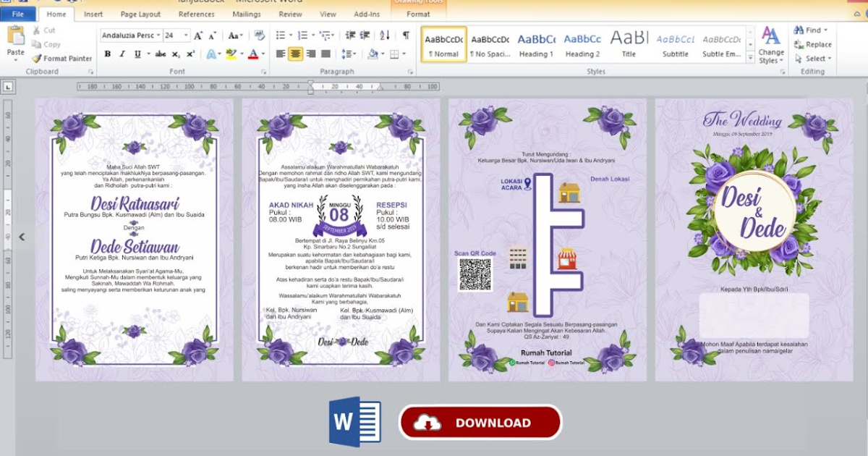Open the View tab
The height and width of the screenshot is (456, 868).
tap(328, 14)
